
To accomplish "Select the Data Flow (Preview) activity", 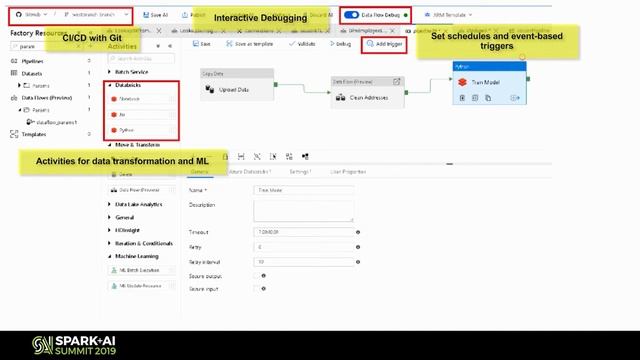I will [141, 190].
